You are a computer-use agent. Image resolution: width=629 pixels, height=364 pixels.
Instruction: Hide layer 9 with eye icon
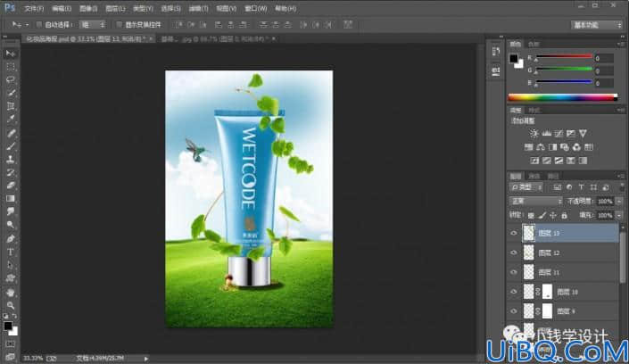click(x=514, y=311)
